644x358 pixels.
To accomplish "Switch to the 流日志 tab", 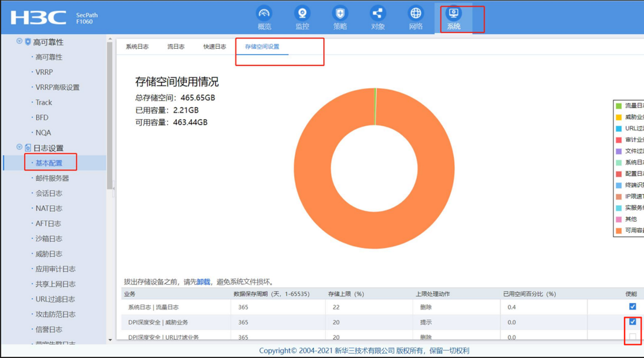I will (x=176, y=47).
